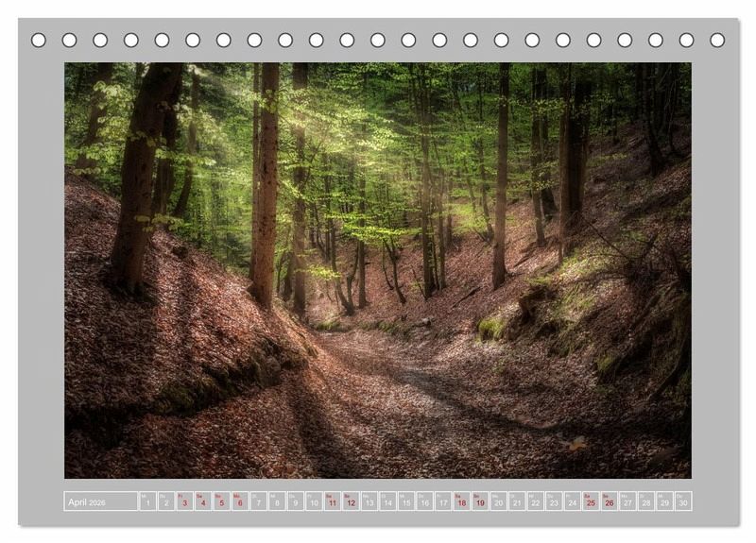This screenshot has width=756, height=543.
Task: Select day 8 in the date strip
Action: pos(277,501)
